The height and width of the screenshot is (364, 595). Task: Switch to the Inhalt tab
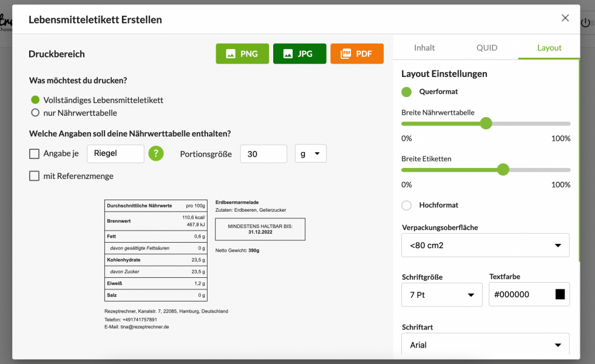coord(424,48)
